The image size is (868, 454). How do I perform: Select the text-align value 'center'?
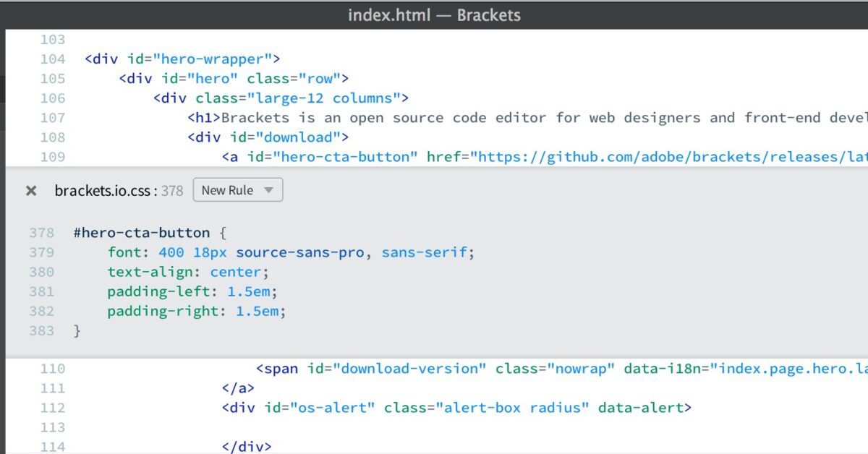click(234, 272)
